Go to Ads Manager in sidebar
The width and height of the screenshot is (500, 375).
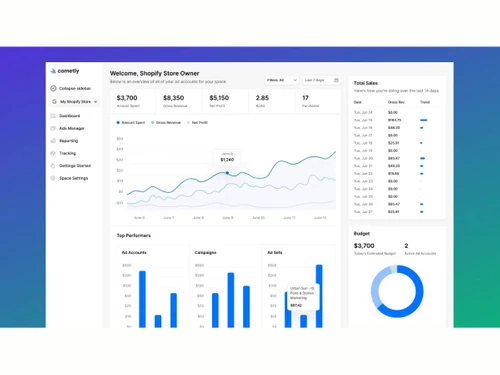tap(72, 128)
